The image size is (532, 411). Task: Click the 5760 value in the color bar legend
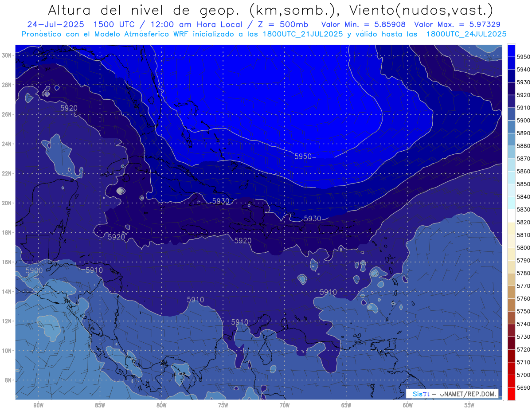coord(523,298)
